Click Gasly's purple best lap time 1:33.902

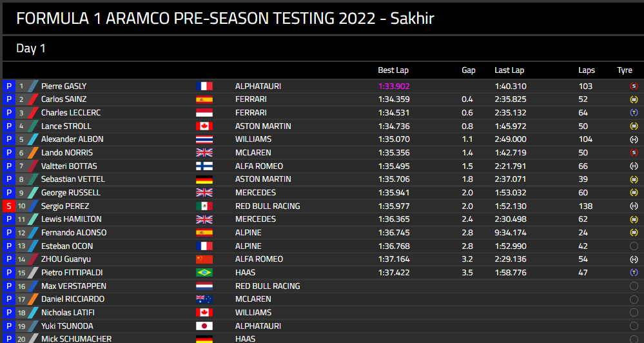click(x=394, y=86)
